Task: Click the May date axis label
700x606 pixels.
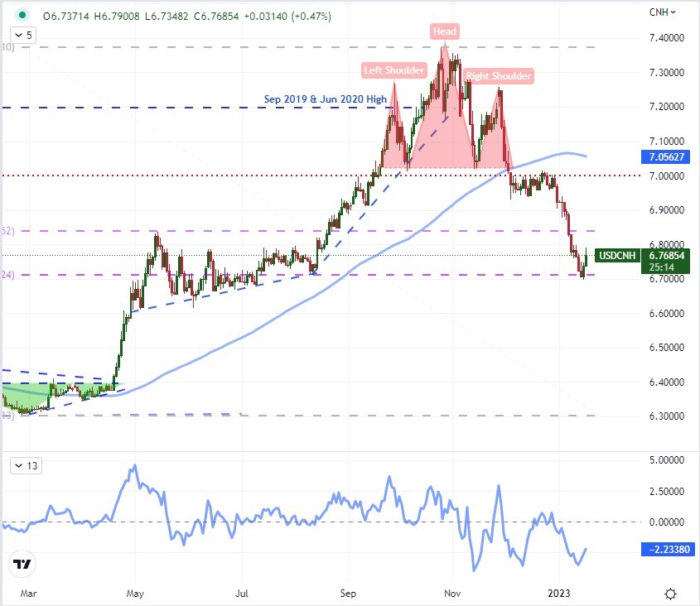Action: 135,594
